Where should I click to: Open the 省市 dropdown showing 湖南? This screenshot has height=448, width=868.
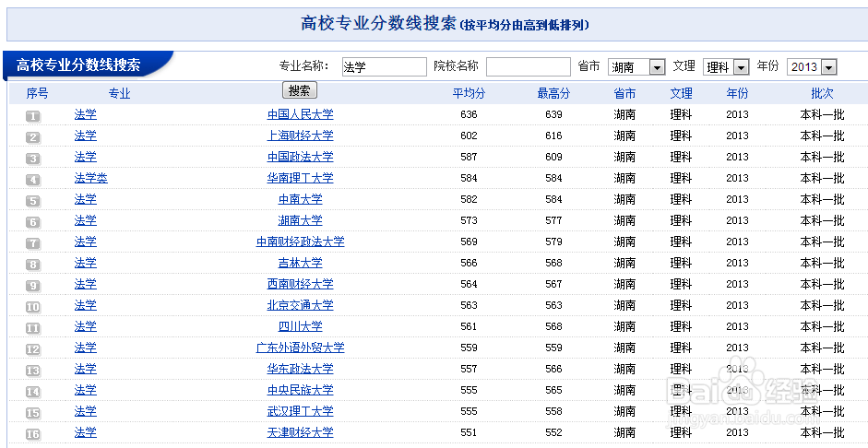coord(636,67)
